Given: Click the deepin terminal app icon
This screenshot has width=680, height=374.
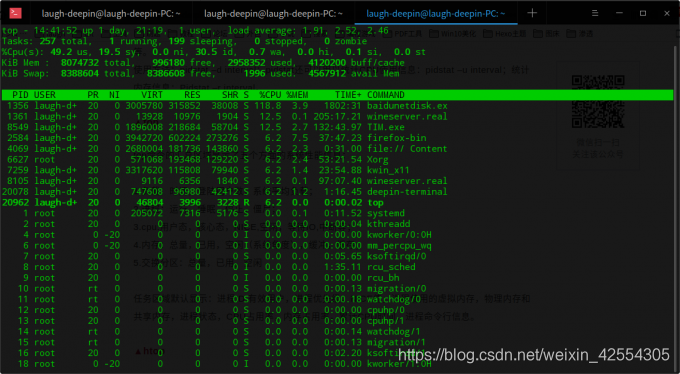Looking at the screenshot, I should 15,13.
